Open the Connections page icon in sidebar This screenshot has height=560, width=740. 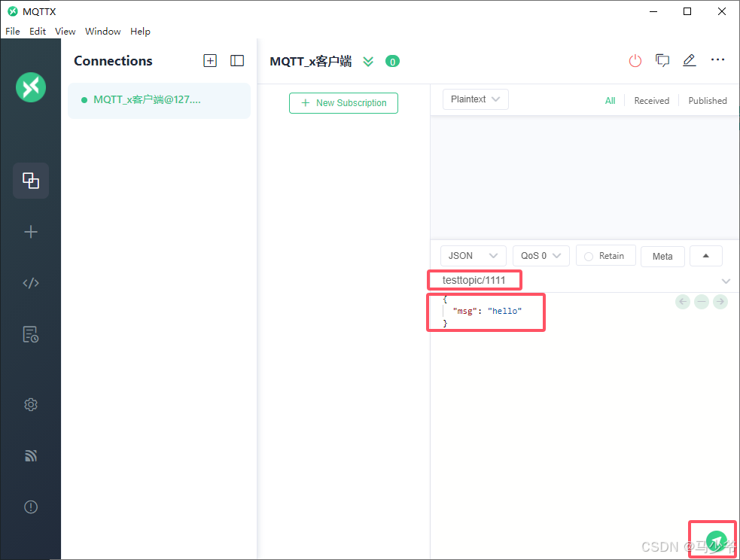tap(31, 181)
